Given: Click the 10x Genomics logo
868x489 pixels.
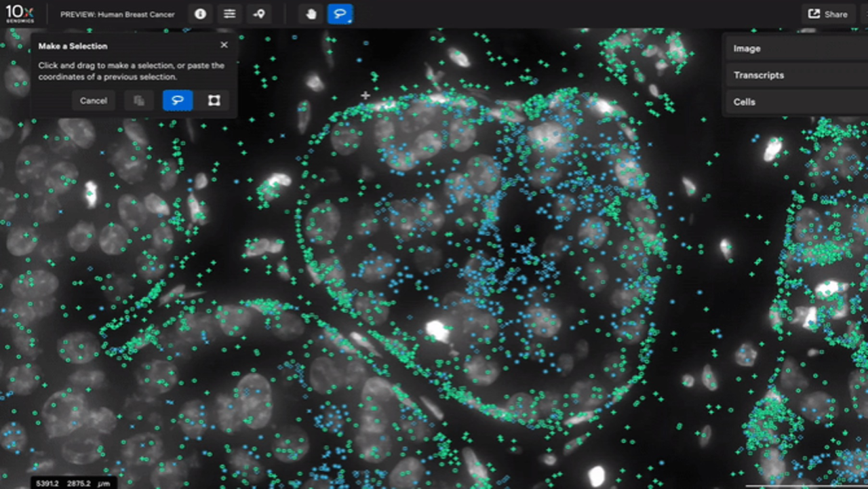Looking at the screenshot, I should point(20,13).
